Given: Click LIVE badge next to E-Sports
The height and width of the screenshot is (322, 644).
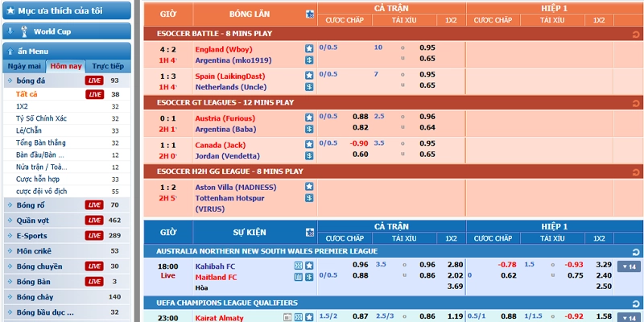Looking at the screenshot, I should 94,236.
